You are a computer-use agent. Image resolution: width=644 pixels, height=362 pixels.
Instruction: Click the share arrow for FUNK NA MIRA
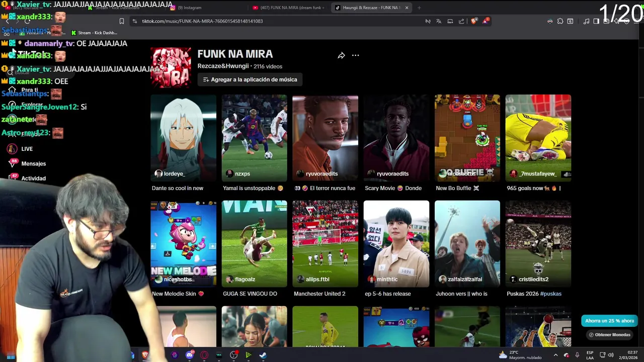341,55
